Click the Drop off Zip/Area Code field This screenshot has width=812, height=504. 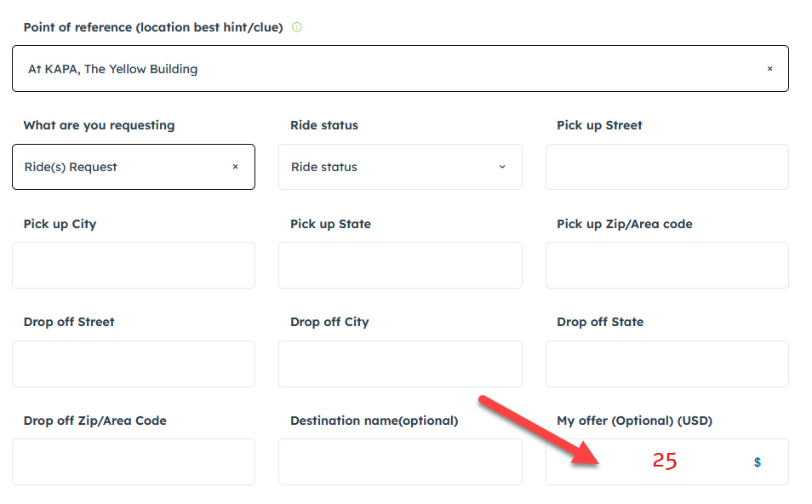point(134,461)
